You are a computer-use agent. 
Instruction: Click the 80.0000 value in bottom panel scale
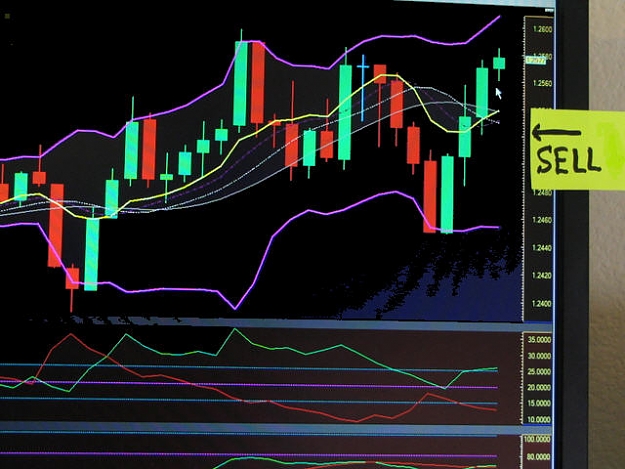click(539, 457)
